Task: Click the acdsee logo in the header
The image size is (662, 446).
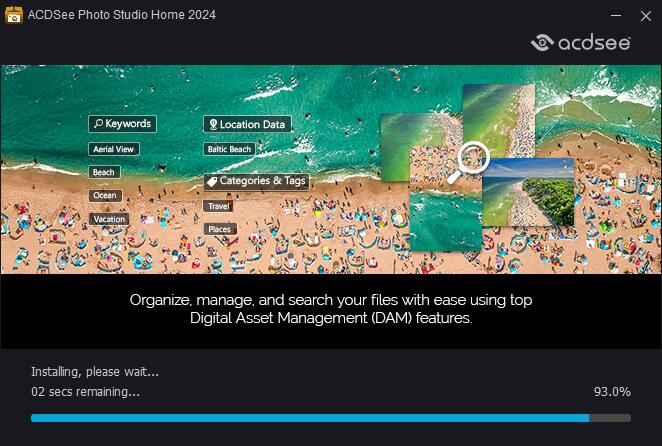Action: click(581, 43)
